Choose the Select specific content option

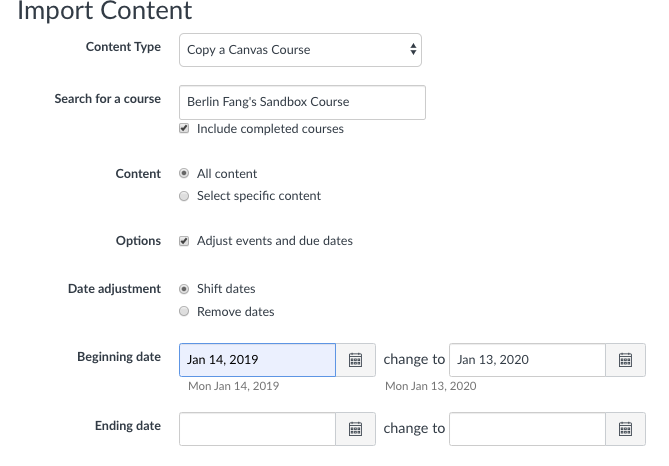(184, 196)
